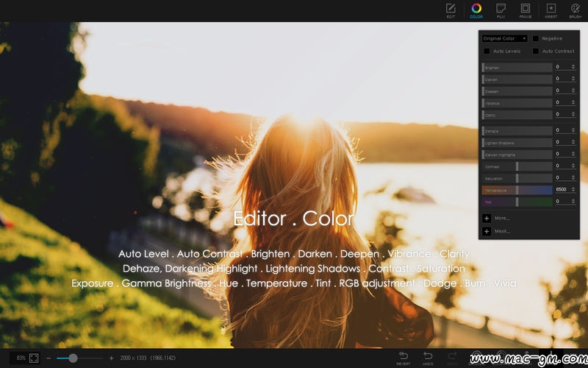Open the Original Color dropdown
The height and width of the screenshot is (368, 588).
pos(505,38)
